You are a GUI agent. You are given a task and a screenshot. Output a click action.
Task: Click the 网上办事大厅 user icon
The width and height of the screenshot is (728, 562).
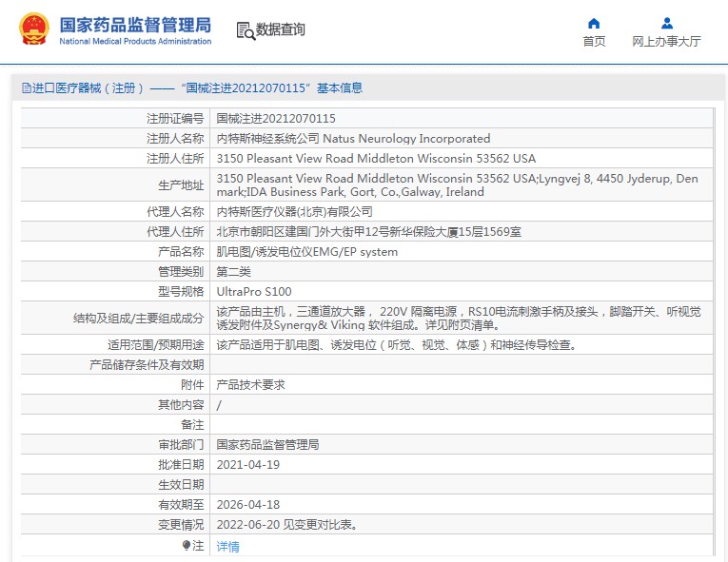point(667,23)
